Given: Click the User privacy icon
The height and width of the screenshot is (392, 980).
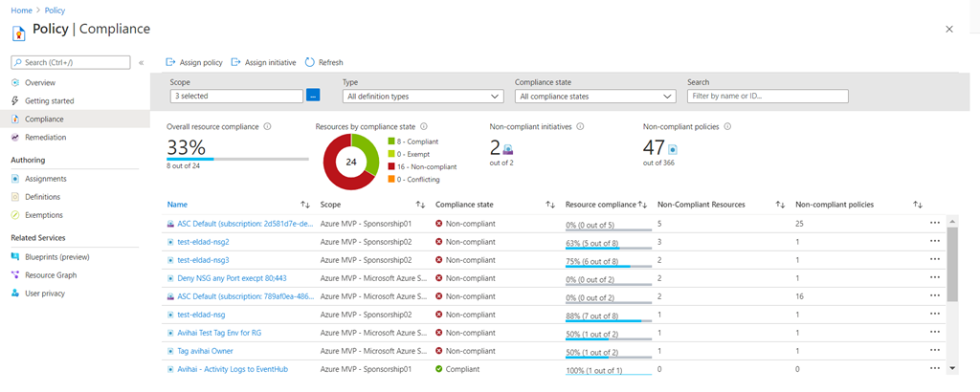Looking at the screenshot, I should 15,293.
